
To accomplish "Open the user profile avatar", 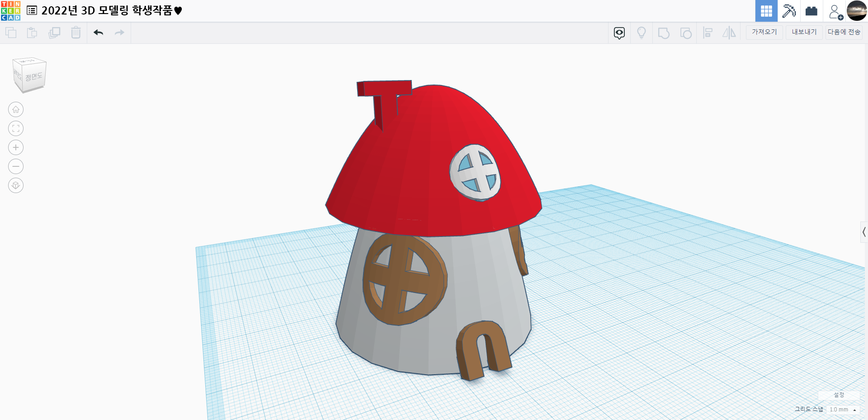I will coord(857,11).
